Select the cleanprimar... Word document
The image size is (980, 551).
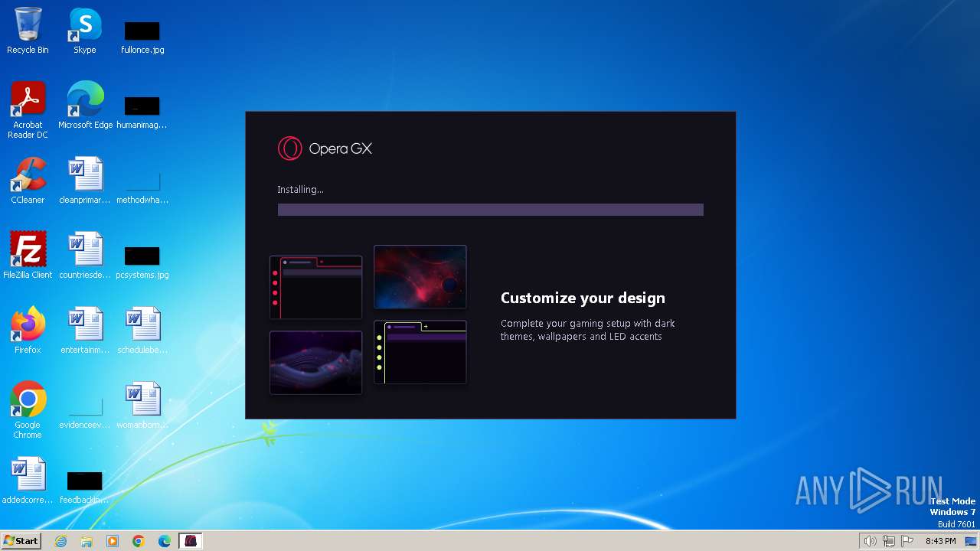tap(85, 181)
